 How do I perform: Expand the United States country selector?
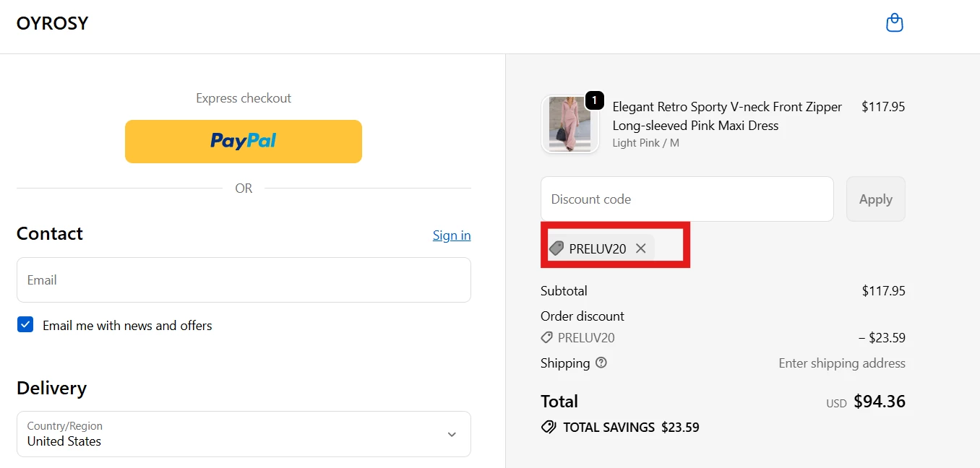click(x=244, y=434)
